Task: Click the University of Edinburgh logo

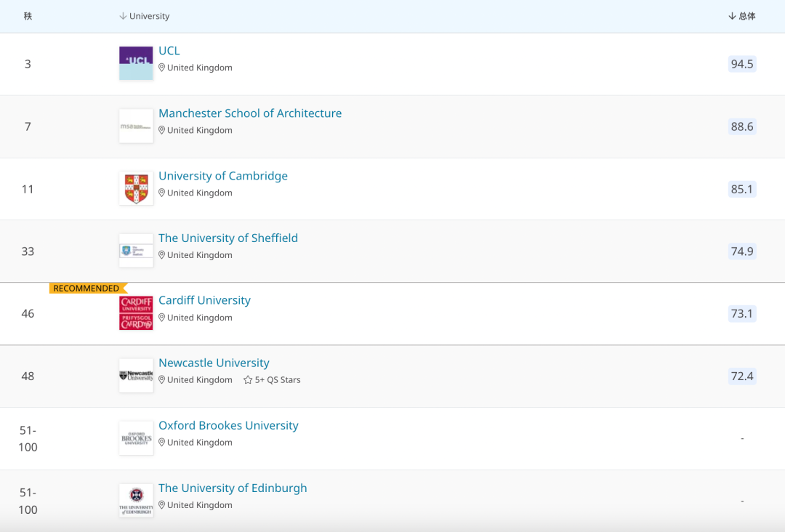Action: [x=136, y=501]
